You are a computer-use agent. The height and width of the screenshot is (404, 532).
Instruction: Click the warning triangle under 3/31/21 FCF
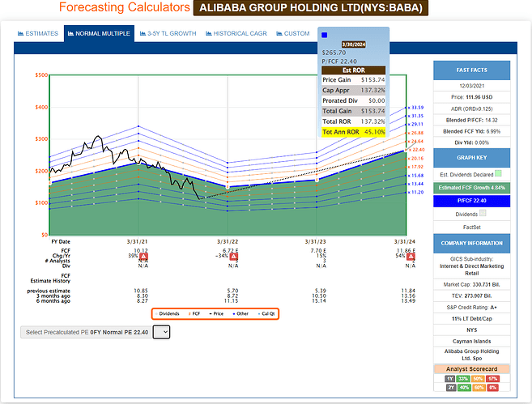tap(143, 257)
